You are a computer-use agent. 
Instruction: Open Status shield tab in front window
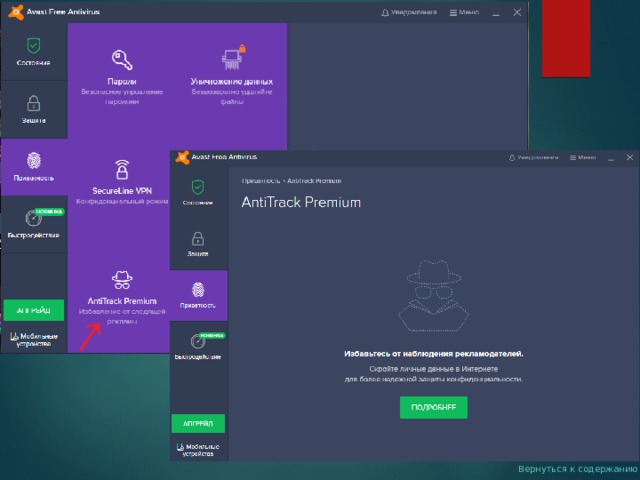tap(198, 192)
